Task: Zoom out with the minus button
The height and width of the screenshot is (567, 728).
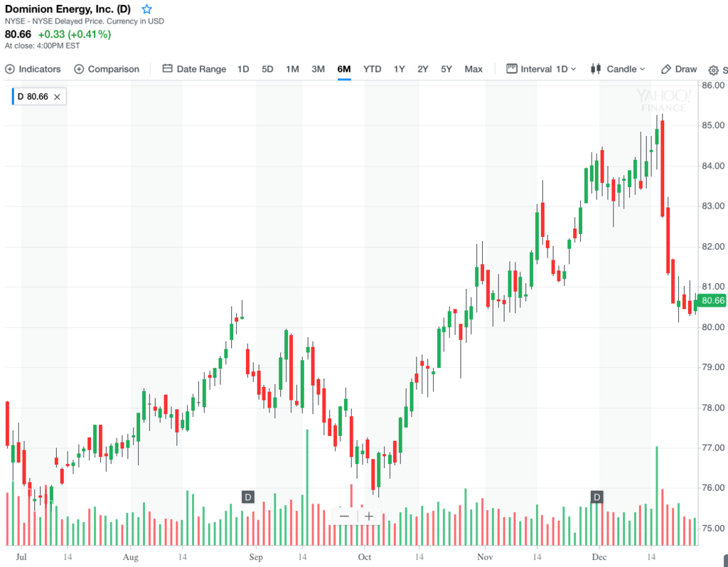Action: point(344,516)
